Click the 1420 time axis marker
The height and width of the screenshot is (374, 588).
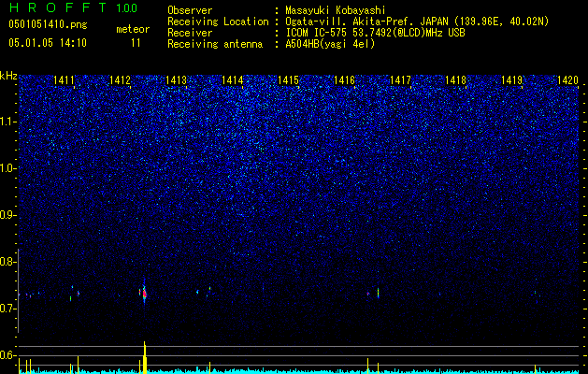(x=567, y=79)
